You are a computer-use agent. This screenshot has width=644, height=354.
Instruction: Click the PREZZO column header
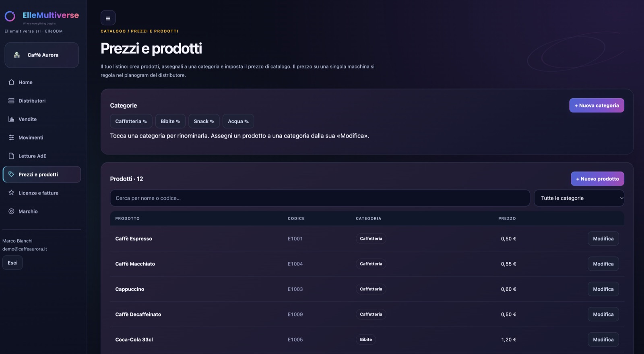(507, 218)
